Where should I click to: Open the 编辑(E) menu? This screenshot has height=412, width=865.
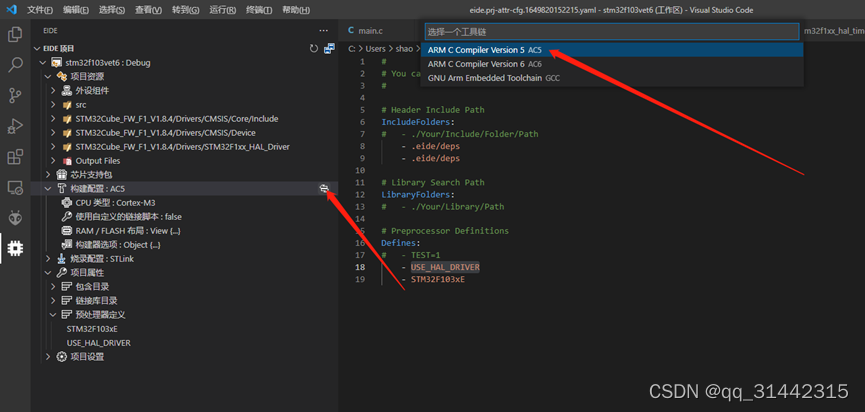pos(76,10)
